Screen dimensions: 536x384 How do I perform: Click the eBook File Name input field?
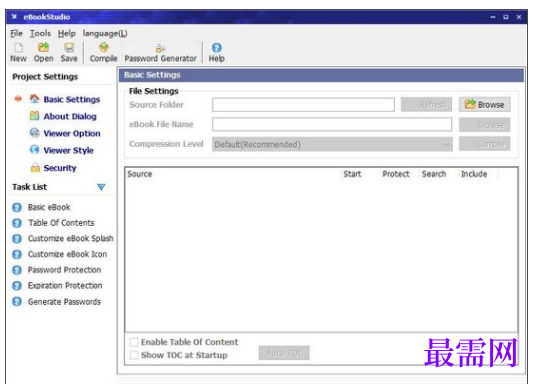click(x=332, y=124)
